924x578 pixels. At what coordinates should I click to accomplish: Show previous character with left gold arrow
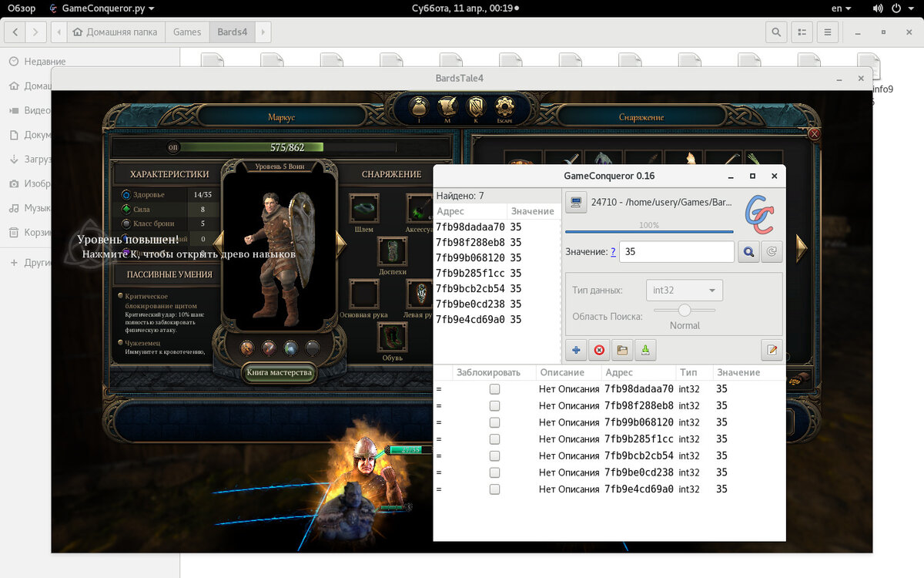[218, 245]
